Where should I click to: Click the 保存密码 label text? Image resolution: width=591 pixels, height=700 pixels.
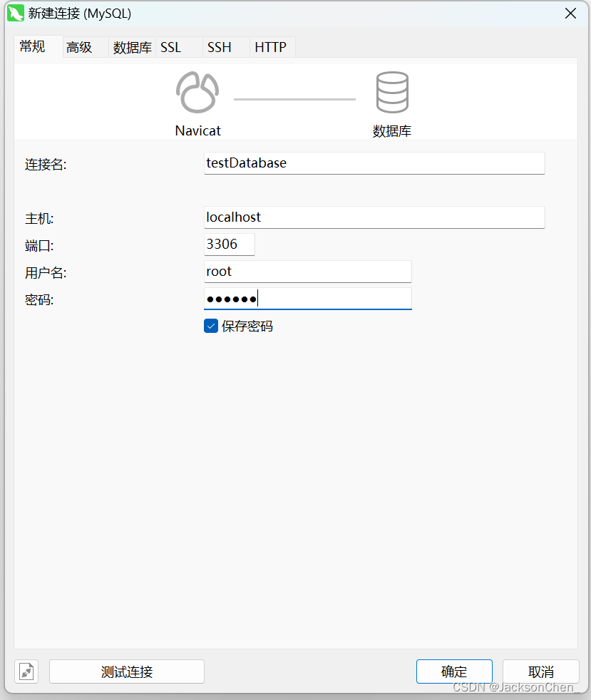[247, 326]
